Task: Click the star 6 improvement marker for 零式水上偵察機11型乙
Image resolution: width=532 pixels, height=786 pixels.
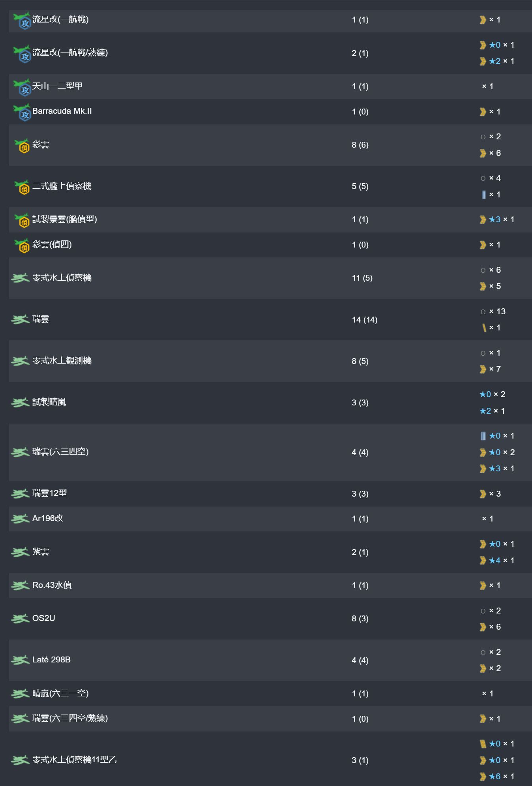Action: coord(495,777)
